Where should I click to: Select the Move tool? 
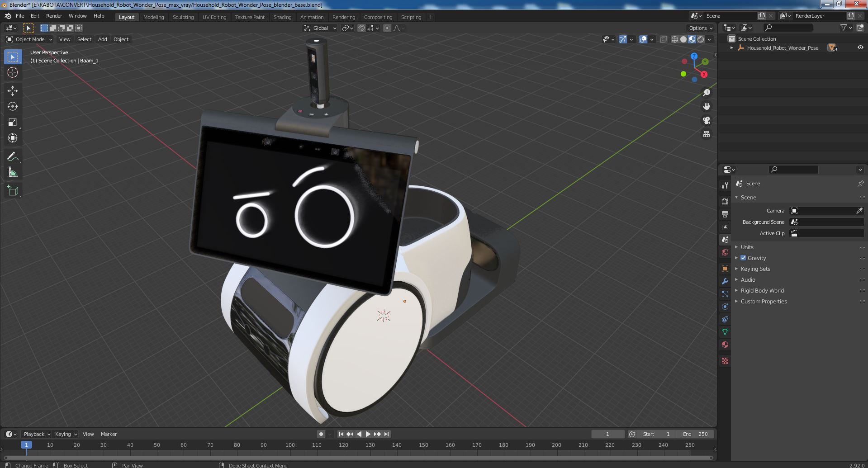13,90
